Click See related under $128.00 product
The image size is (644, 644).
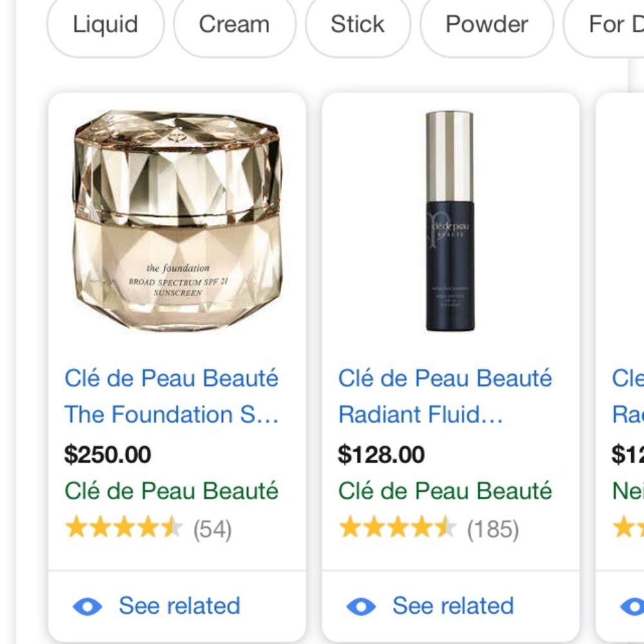pos(453,606)
